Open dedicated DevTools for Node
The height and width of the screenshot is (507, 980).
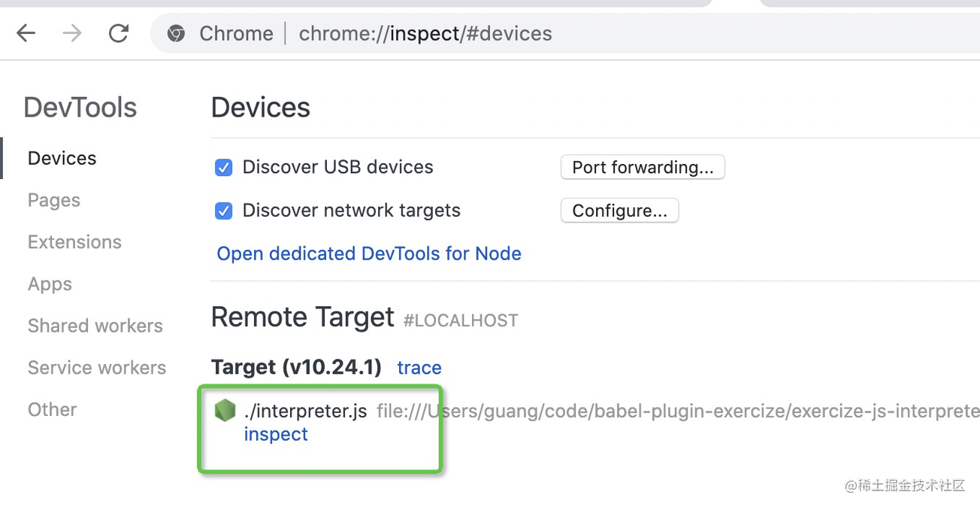click(369, 254)
